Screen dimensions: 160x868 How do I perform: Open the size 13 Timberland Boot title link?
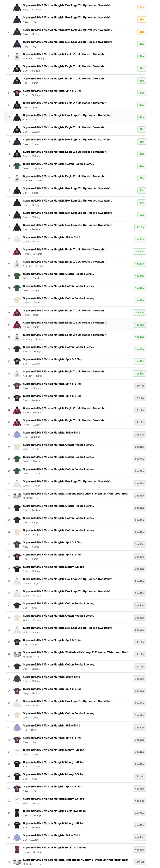(x=75, y=652)
